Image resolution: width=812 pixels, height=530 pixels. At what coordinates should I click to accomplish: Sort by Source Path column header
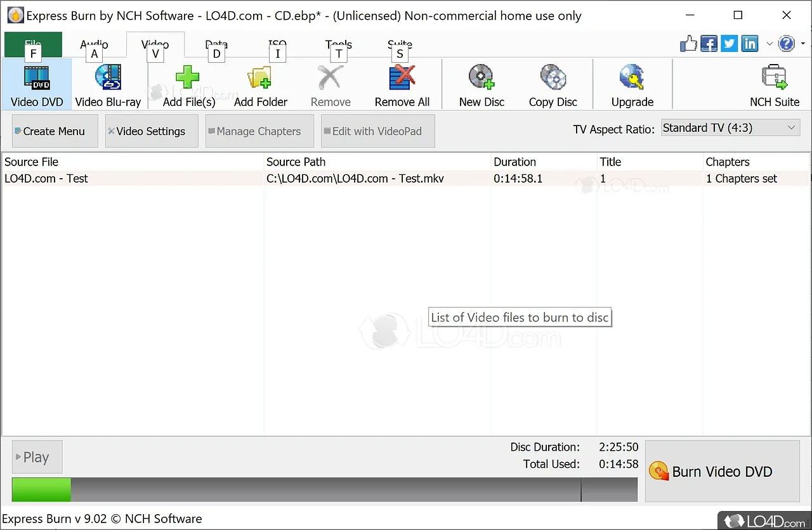click(x=377, y=162)
